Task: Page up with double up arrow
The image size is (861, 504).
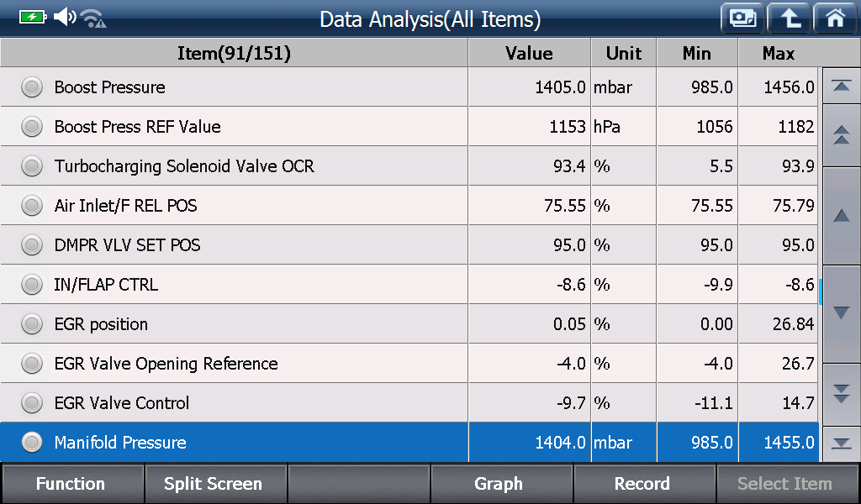Action: click(x=841, y=135)
